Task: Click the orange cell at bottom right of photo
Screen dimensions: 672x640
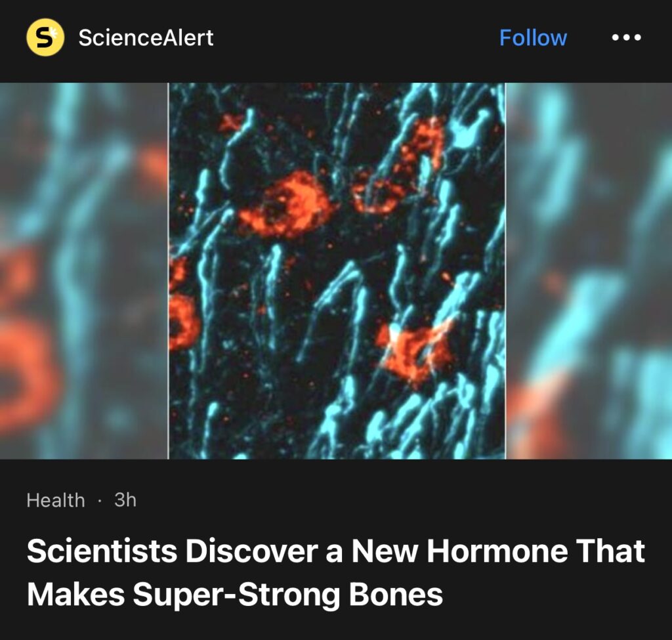Action: 415,351
